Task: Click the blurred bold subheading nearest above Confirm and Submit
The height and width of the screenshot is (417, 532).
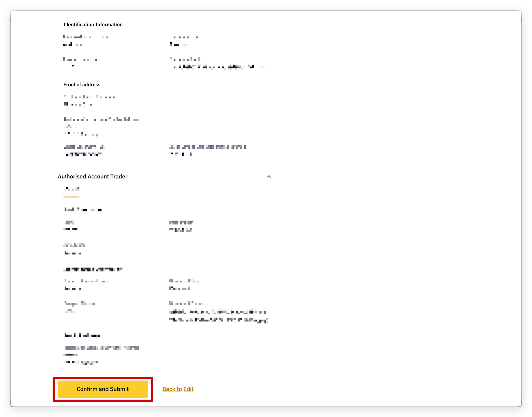Action: tap(82, 335)
